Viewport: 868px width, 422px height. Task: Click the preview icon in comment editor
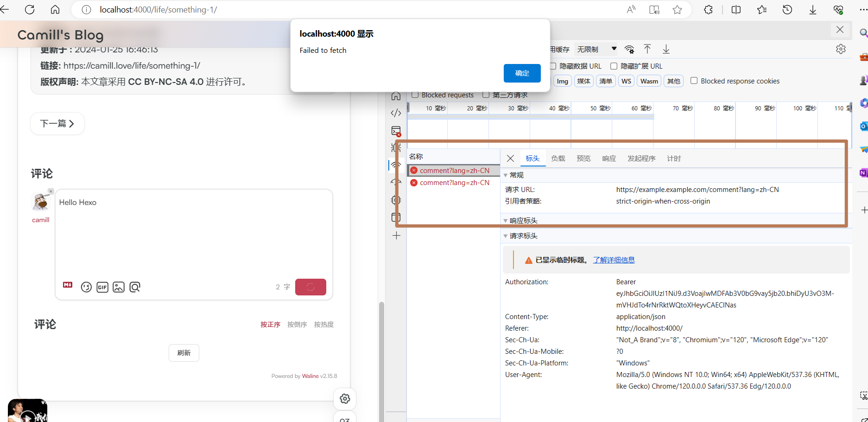tap(135, 287)
